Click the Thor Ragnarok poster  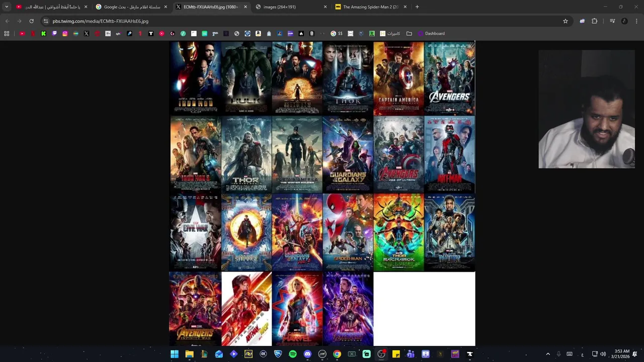click(398, 232)
